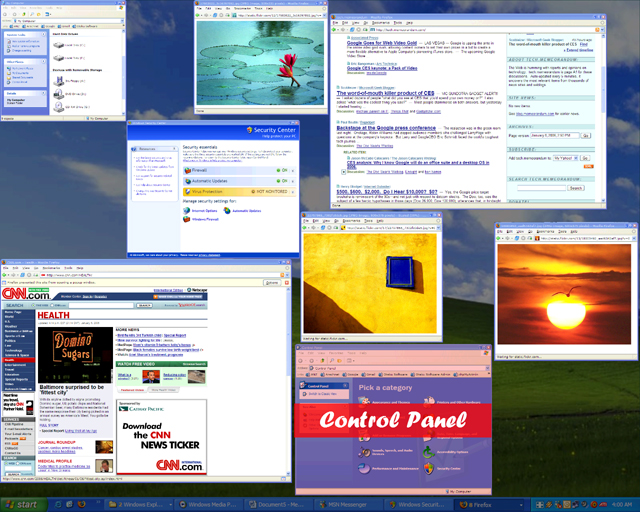Open Bookmarks menu in lotus Firefox window
Viewport: 640px width, 512px height.
[242, 8]
